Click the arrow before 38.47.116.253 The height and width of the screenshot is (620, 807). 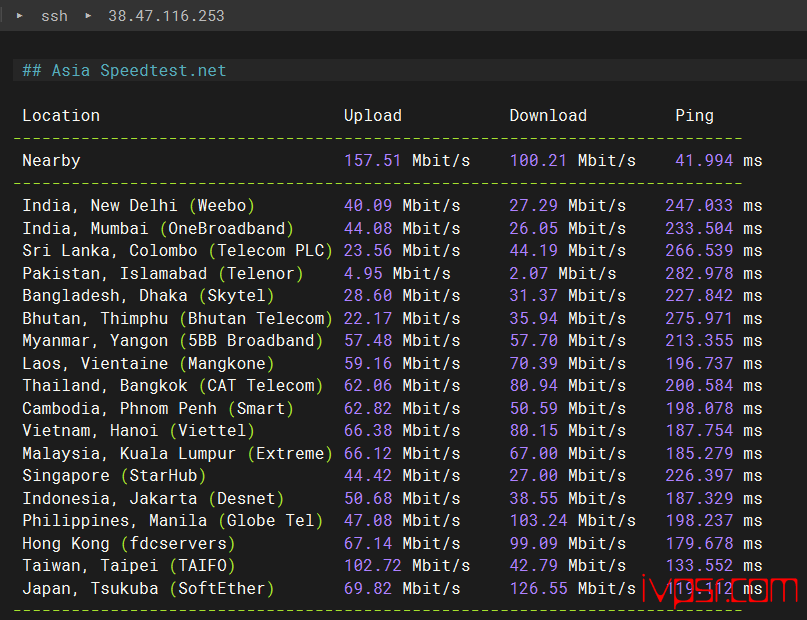tap(88, 16)
